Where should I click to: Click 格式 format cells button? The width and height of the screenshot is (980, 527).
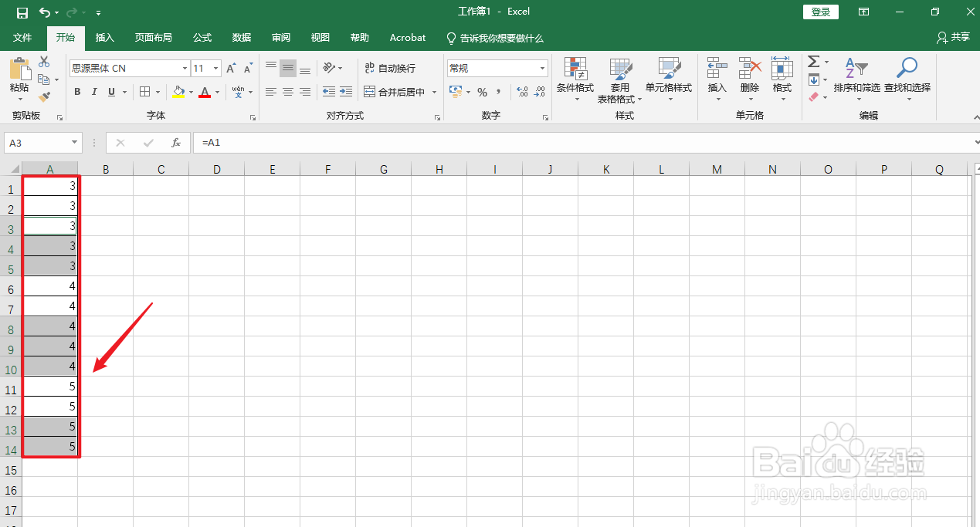click(782, 79)
